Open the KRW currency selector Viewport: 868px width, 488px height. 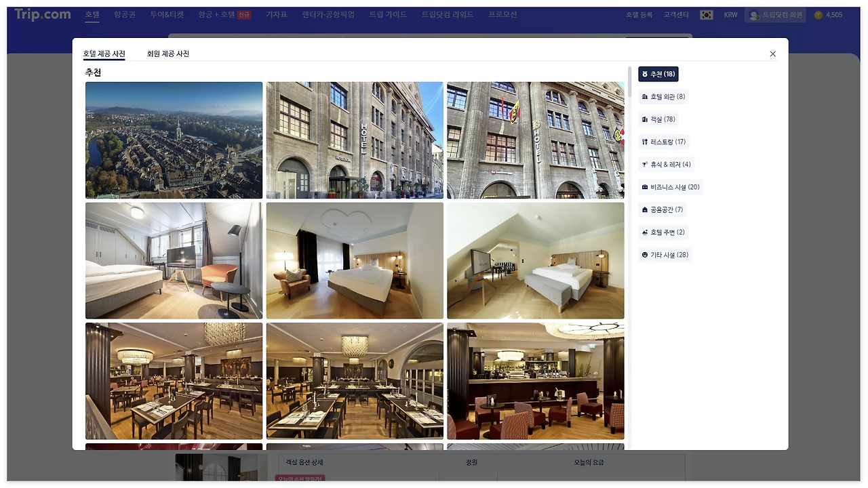(730, 15)
